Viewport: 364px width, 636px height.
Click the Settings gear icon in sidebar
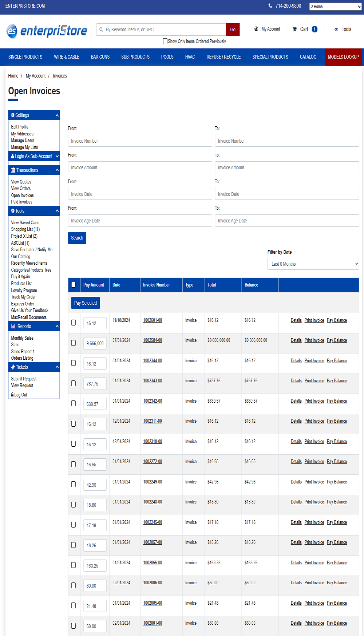pos(13,115)
